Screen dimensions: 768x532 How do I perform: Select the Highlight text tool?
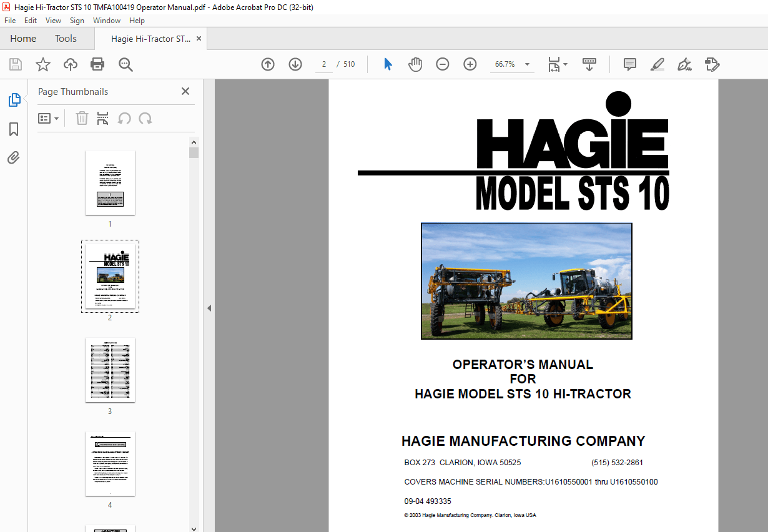click(657, 64)
